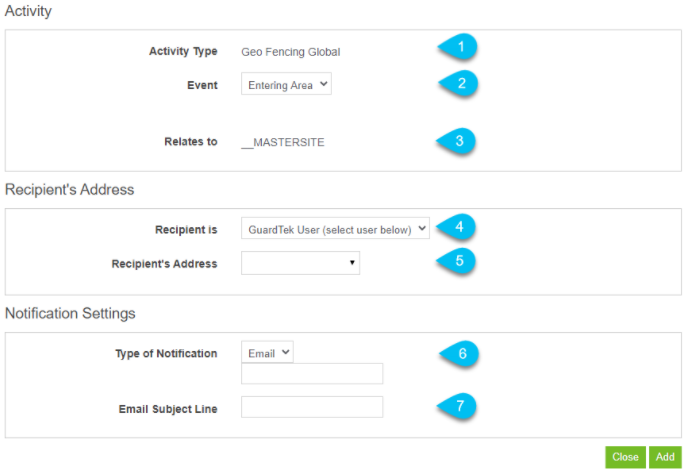Click the Notification Settings section heading
The width and height of the screenshot is (683, 470).
(70, 314)
